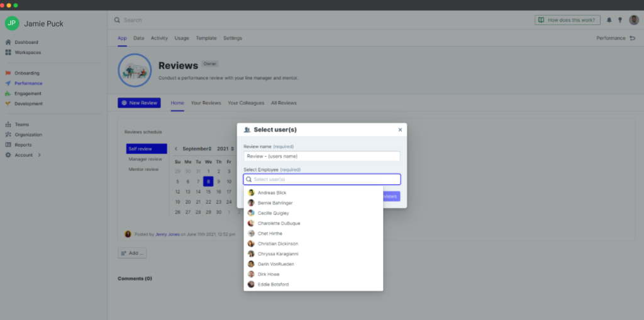Switch to the Settings tab
This screenshot has width=644, height=320.
click(233, 38)
